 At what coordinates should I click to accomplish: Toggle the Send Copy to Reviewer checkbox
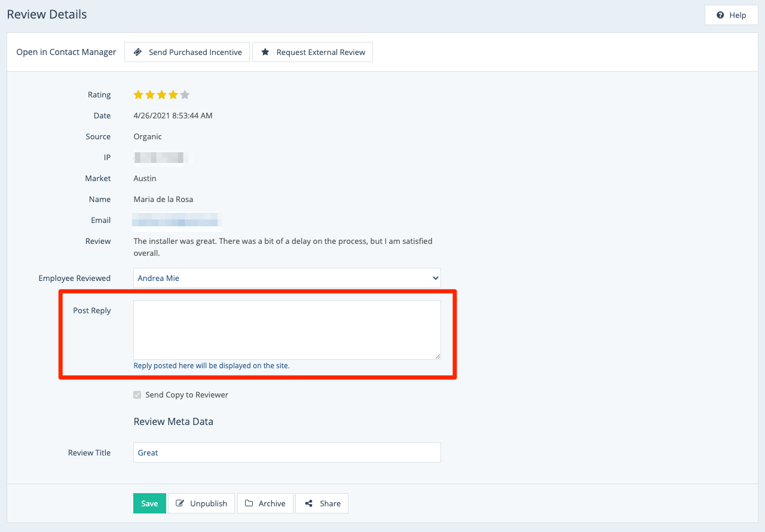click(x=137, y=395)
